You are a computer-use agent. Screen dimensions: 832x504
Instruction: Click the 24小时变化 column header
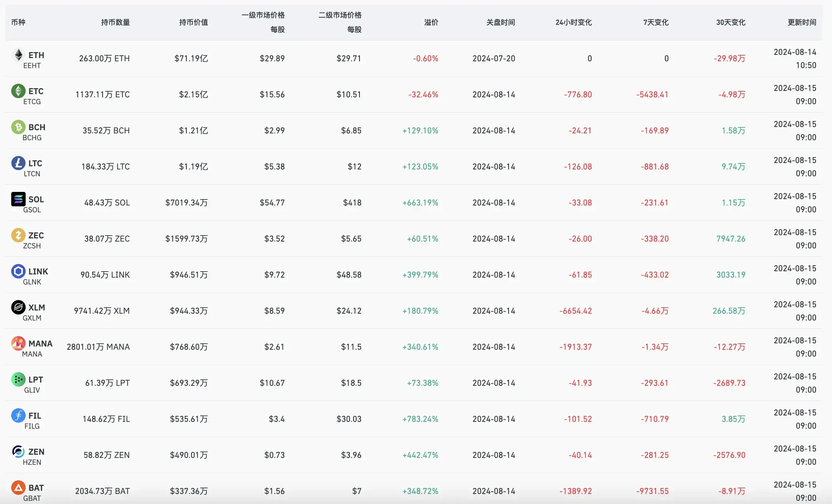[573, 22]
